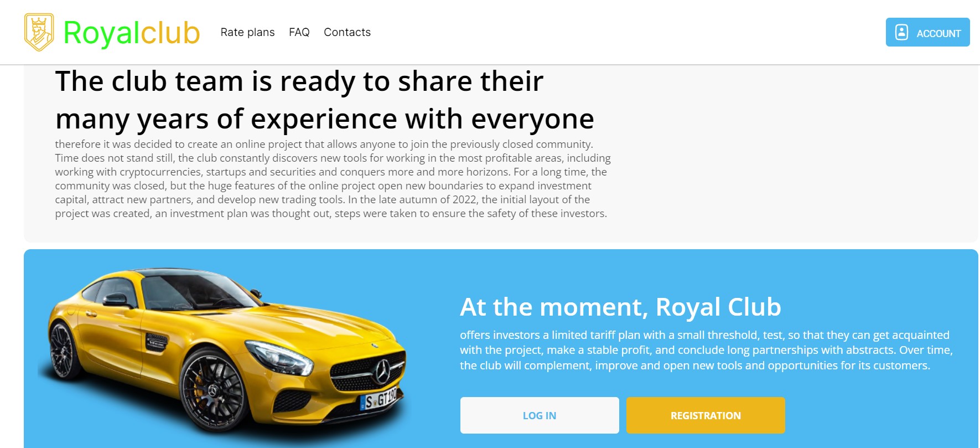Click the word ACCOUNT in the top-right button
This screenshot has width=980, height=448.
click(938, 33)
